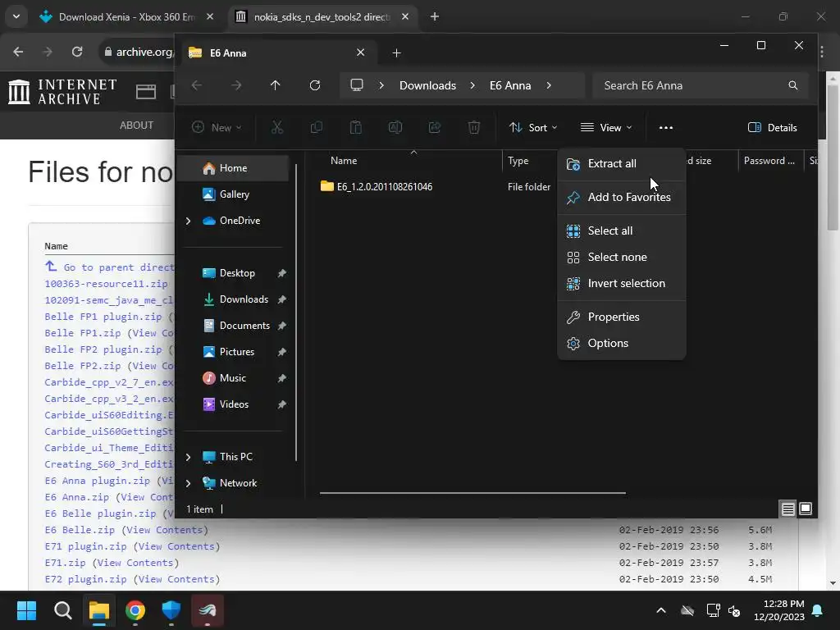
Task: Click ABOUT in Internet Archive nav
Action: point(136,126)
